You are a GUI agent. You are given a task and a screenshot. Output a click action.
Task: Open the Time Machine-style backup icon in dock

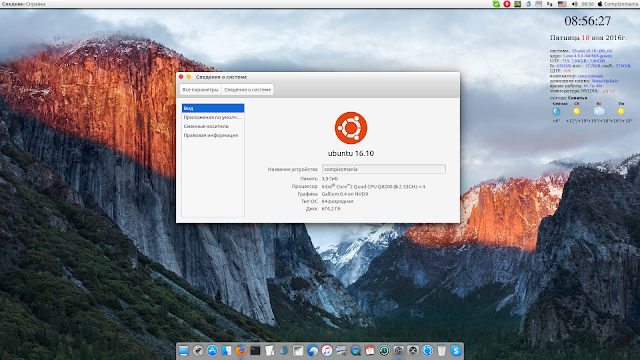(x=384, y=350)
